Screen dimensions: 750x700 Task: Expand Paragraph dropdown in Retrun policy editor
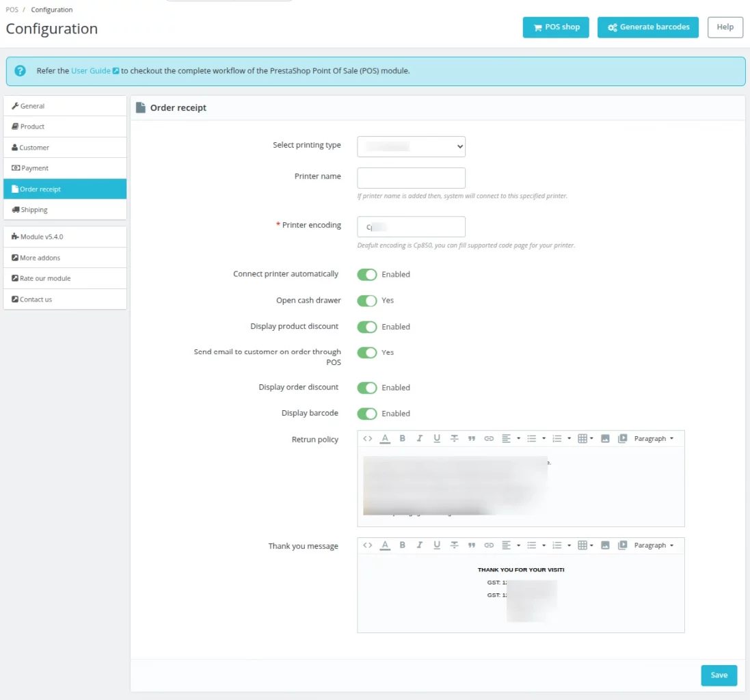(654, 438)
